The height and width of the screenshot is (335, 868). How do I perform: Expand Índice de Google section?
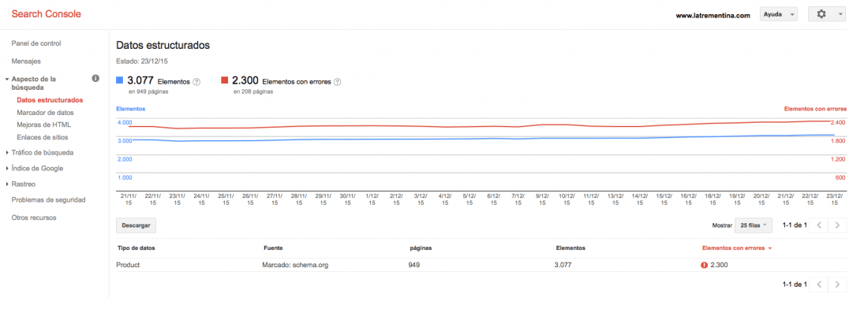pos(7,169)
